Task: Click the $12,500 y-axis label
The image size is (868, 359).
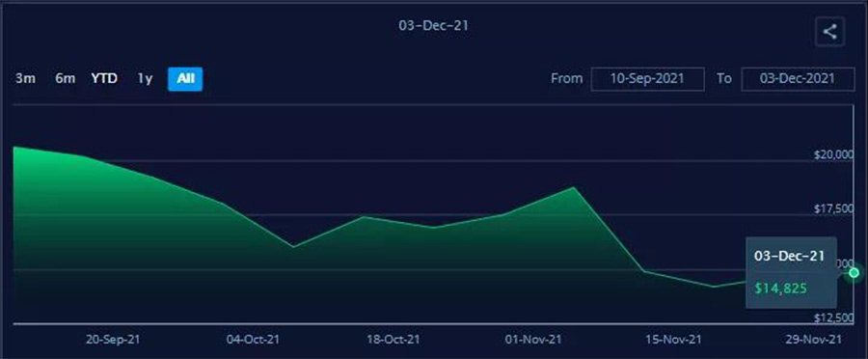Action: [833, 318]
